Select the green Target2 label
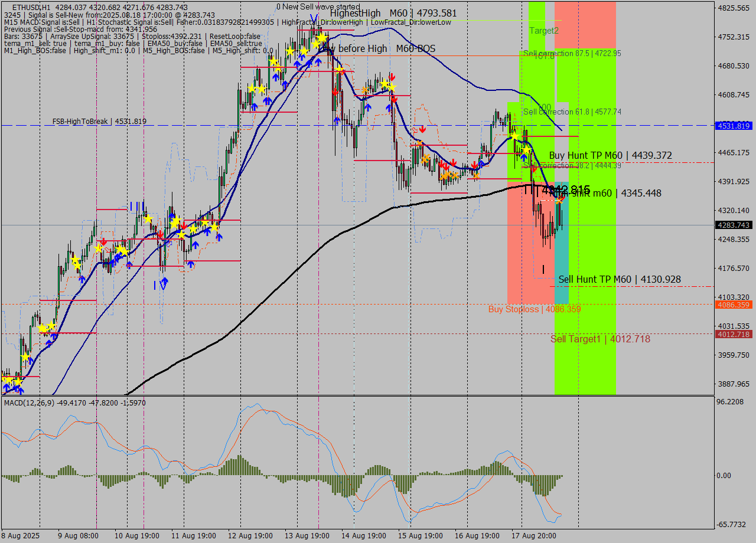Image resolution: width=756 pixels, height=543 pixels. pos(543,31)
